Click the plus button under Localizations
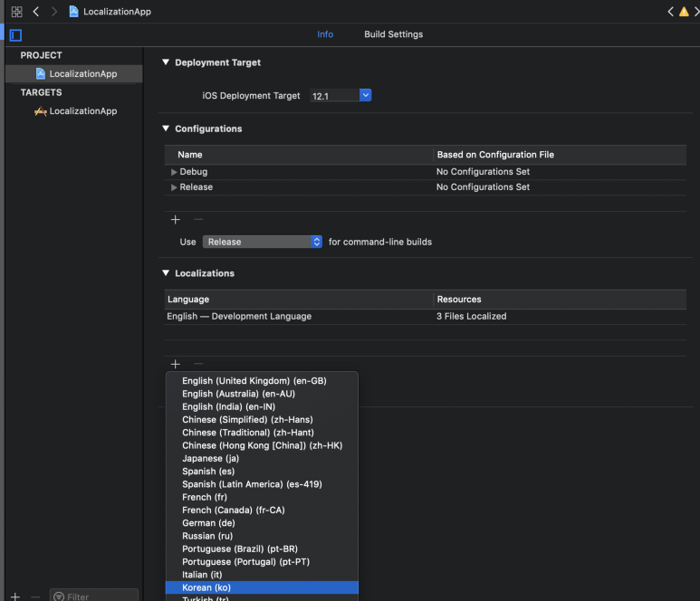Viewport: 700px width, 601px height. click(176, 364)
